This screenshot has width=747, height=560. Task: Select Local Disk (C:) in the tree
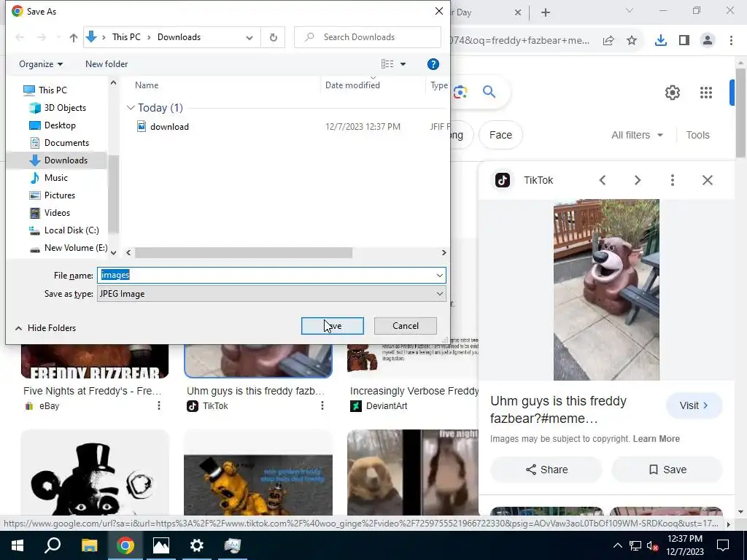coord(71,230)
